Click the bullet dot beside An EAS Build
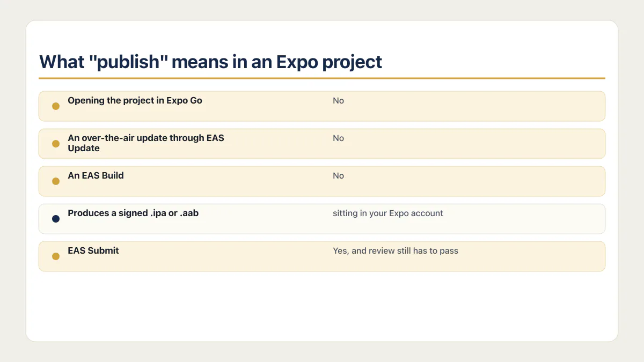 pyautogui.click(x=56, y=181)
